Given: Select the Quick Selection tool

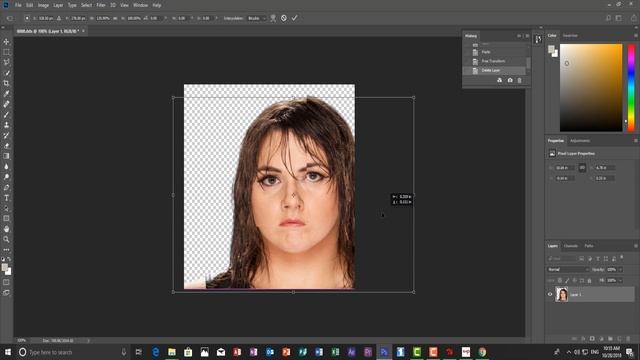Looking at the screenshot, I should 7,73.
